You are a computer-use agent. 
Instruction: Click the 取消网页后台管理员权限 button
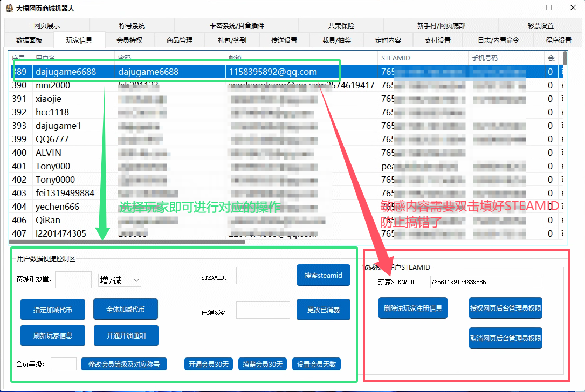[x=506, y=338]
